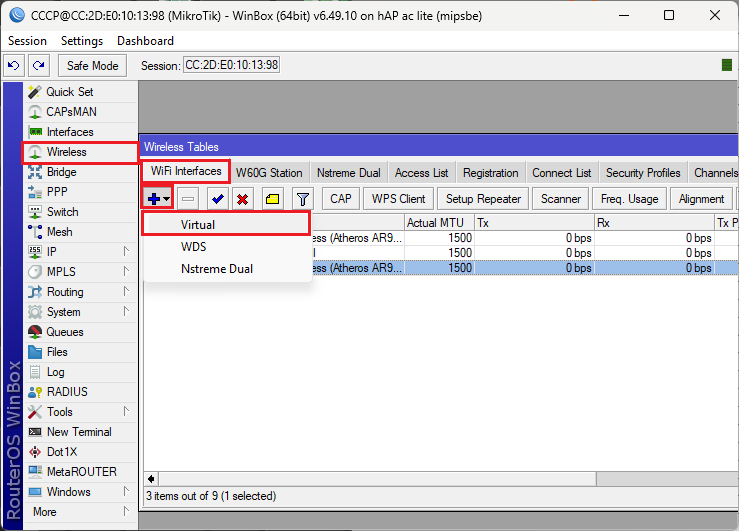Click the remove (minus) toolbar button
Image resolution: width=739 pixels, height=531 pixels.
pyautogui.click(x=188, y=199)
